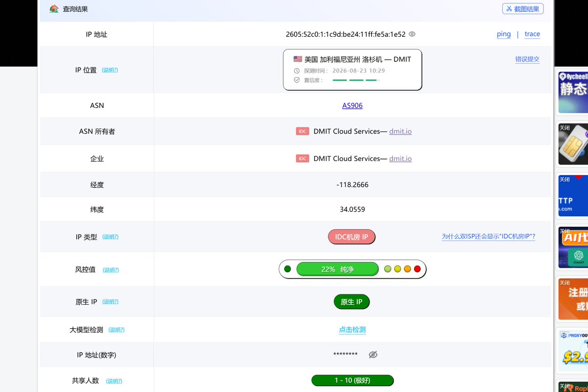Click the light green dot in the risk scale
The image size is (588, 392).
(x=388, y=269)
